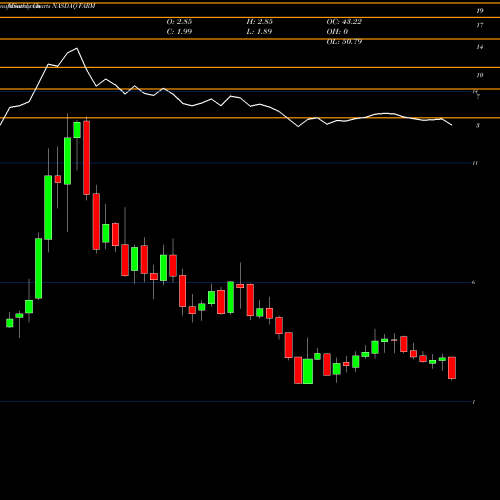Click the "OL: 50.79" value

click(344, 42)
